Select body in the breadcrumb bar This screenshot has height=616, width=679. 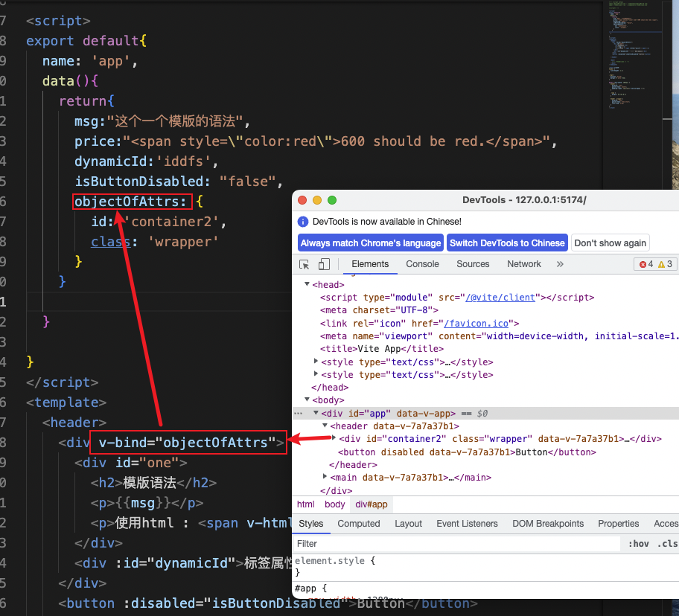335,504
